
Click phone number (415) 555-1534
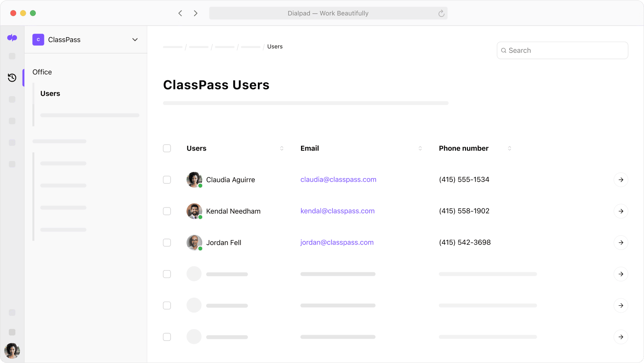coord(464,179)
